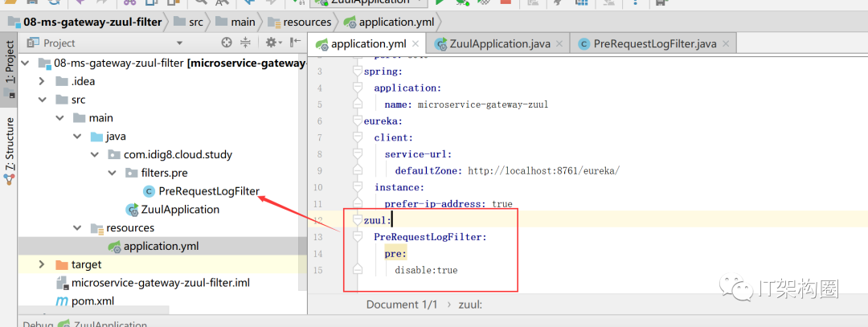This screenshot has width=868, height=327.
Task: Place cursor on 'disable:true' text
Action: [x=426, y=271]
